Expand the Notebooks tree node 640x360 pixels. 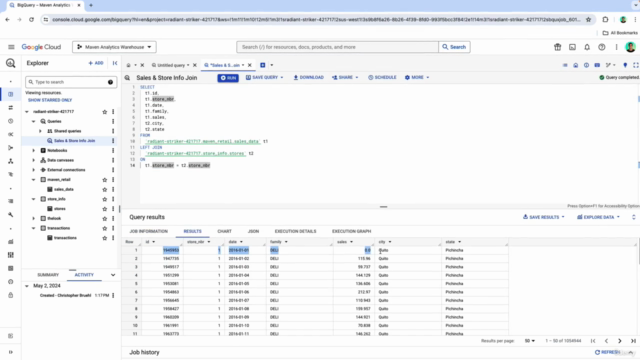pos(33,151)
